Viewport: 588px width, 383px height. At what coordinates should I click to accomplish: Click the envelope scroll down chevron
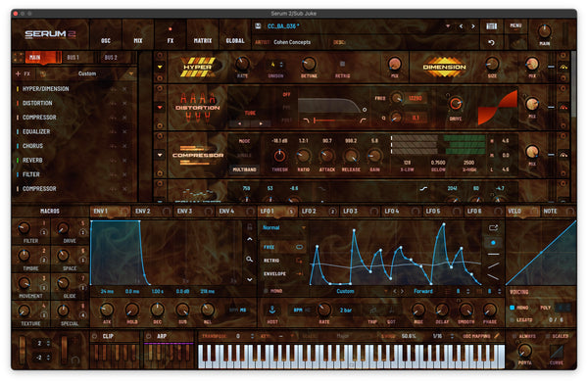(249, 279)
